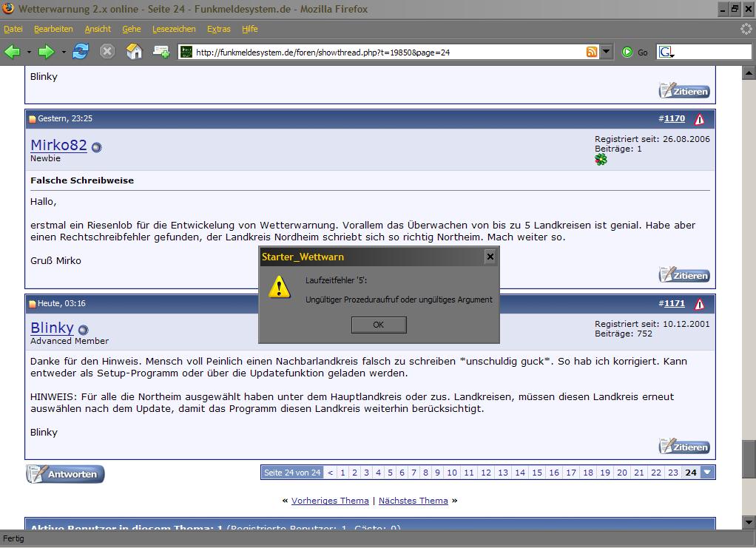
Task: Close the Starter_Wettwarn error dialog with X
Action: pyautogui.click(x=490, y=257)
